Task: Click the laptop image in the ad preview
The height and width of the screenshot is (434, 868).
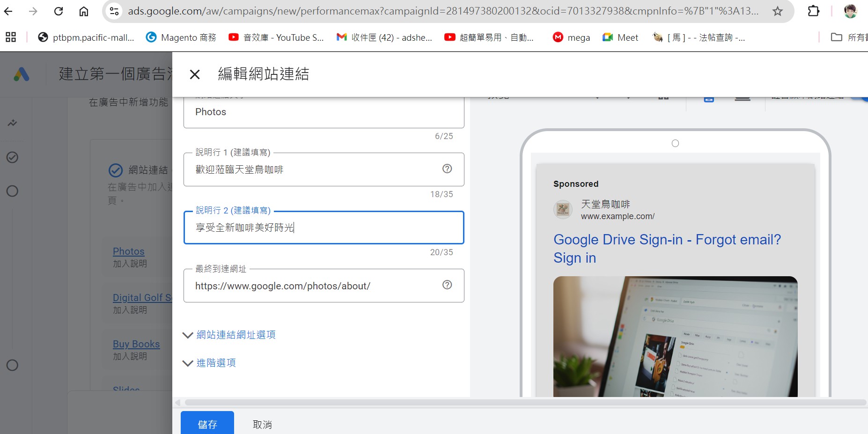Action: pyautogui.click(x=675, y=337)
